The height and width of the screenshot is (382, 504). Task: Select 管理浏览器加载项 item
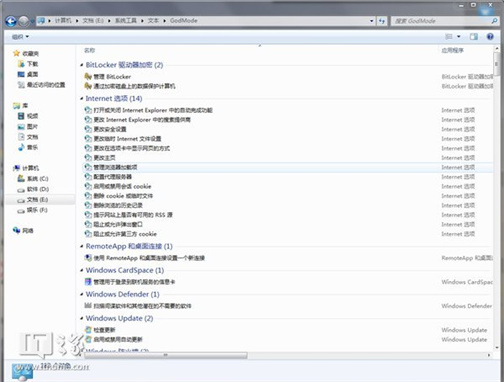point(115,167)
